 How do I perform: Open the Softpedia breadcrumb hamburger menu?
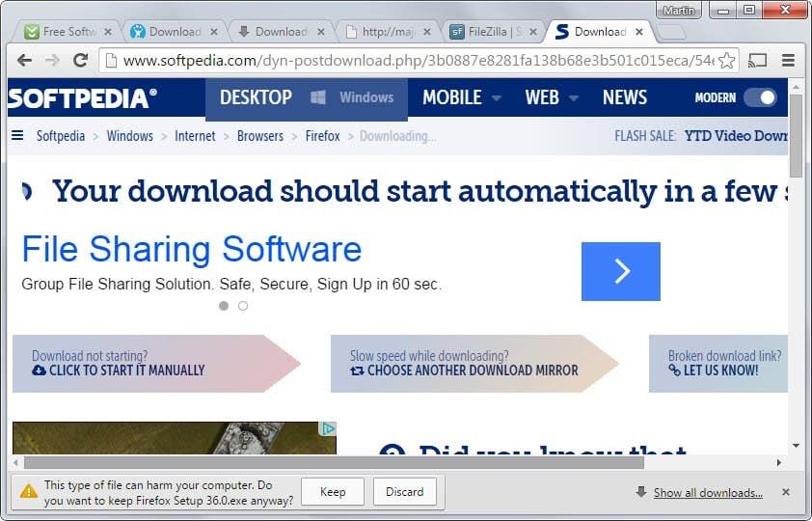point(17,136)
